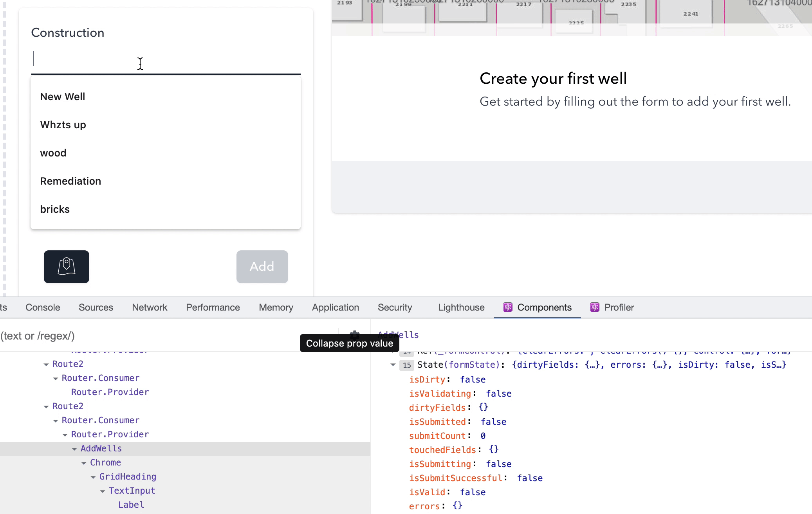The width and height of the screenshot is (812, 514).
Task: Click the isDirty false value
Action: coord(473,379)
